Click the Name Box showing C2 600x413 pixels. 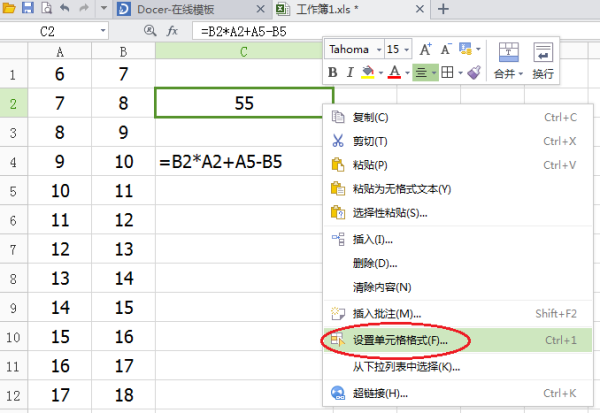[x=48, y=31]
